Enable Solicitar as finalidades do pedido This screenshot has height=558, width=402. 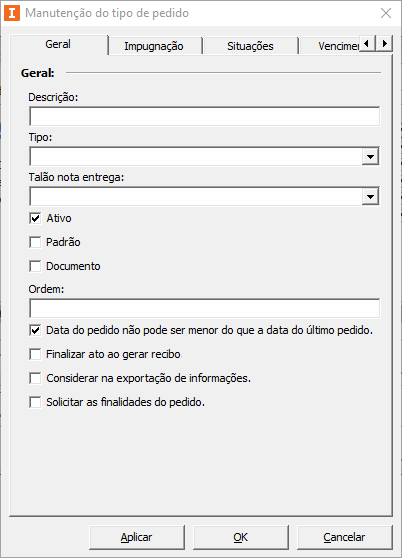point(35,402)
